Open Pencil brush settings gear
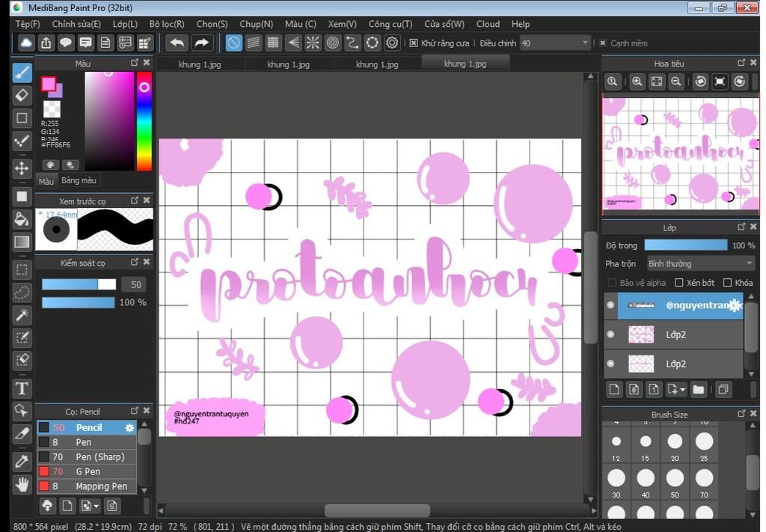 point(129,427)
